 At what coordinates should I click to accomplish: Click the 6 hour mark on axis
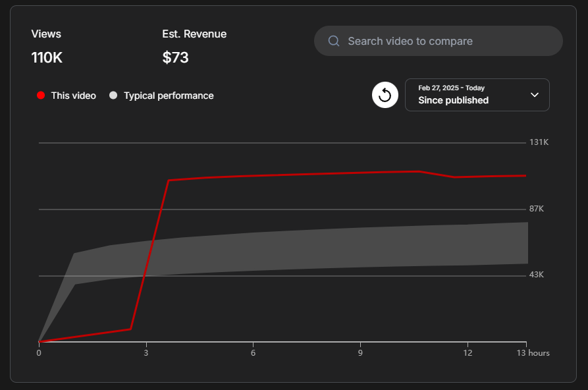click(x=254, y=353)
